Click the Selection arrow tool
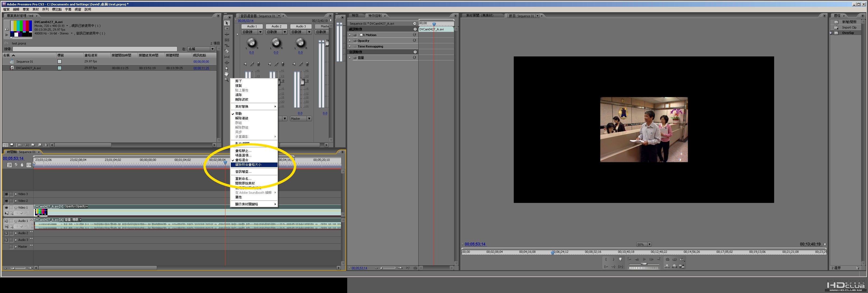Viewport: 868px width, 293px height. (227, 23)
